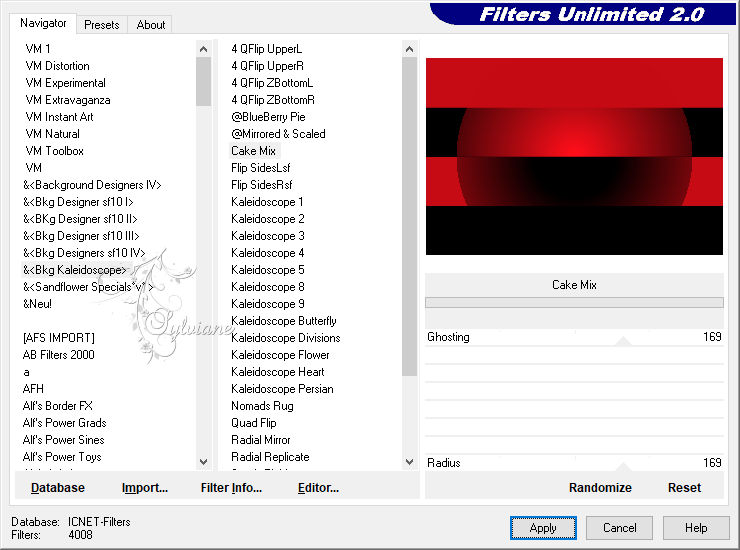Select [AFS IMPORT] category
This screenshot has width=740, height=550.
click(59, 338)
